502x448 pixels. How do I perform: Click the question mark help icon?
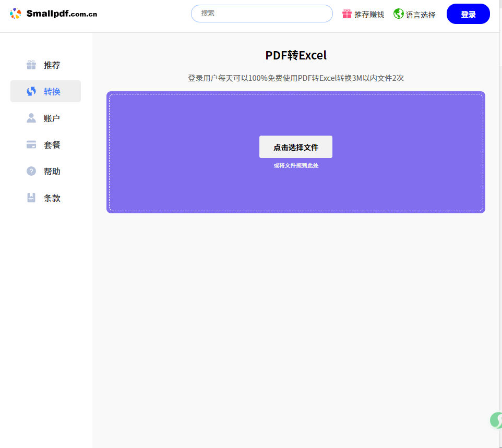coord(31,171)
